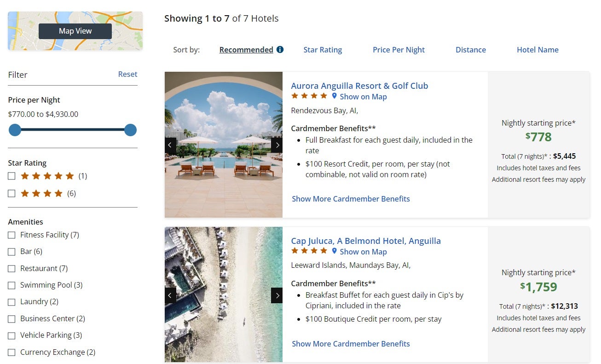Click the maximum price slider handle
Image resolution: width=601 pixels, height=364 pixels.
point(130,130)
